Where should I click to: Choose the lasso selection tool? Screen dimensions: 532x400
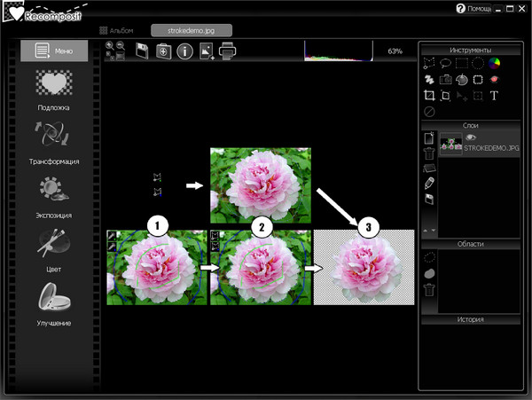[445, 63]
